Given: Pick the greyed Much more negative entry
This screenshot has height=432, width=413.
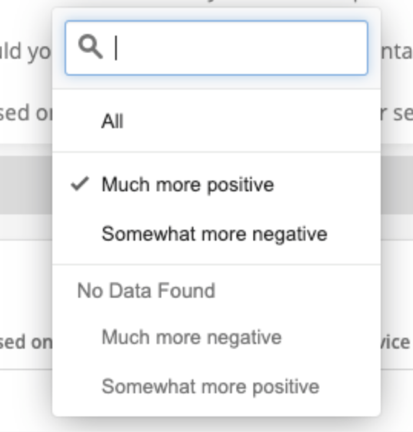Looking at the screenshot, I should tap(192, 337).
